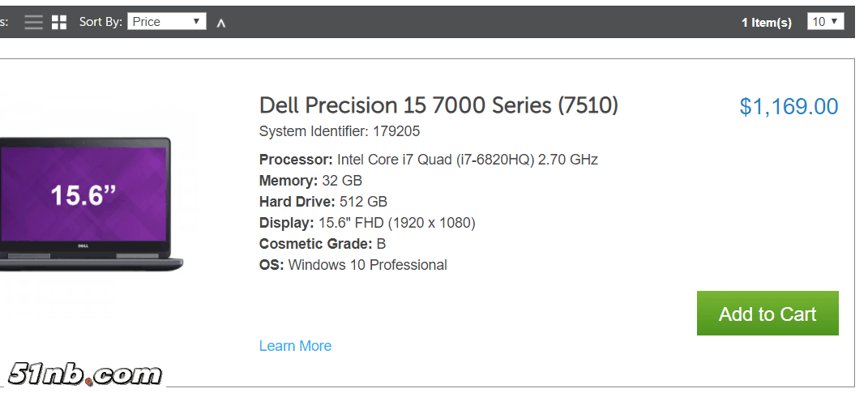This screenshot has height=393, width=868.
Task: Switch to list view layout
Action: (x=33, y=22)
